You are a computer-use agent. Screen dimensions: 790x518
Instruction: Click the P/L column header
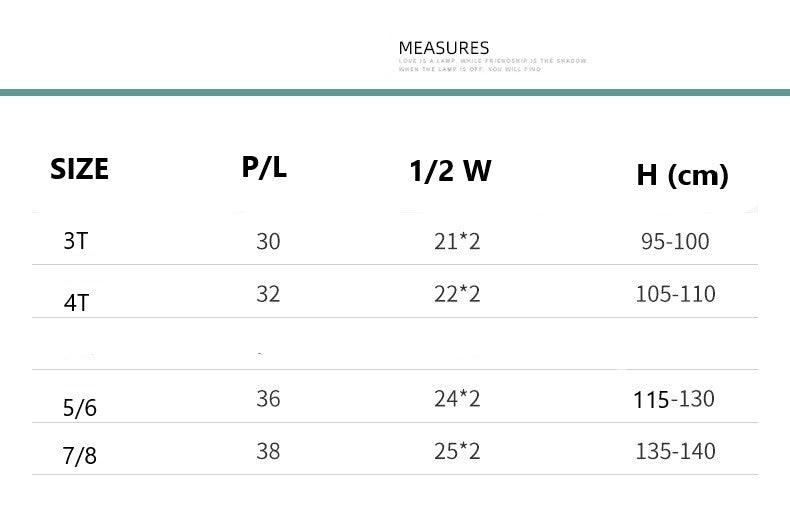tap(264, 168)
